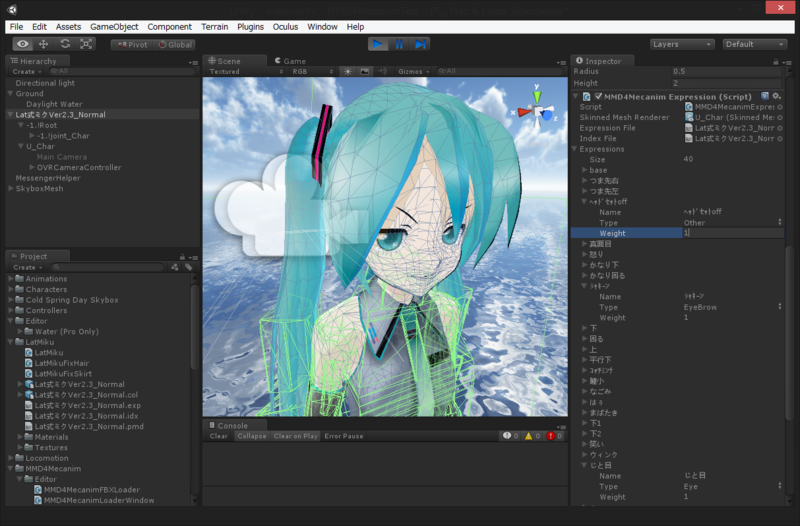This screenshot has height=526, width=800.
Task: Open the RGB render mode dropdown
Action: click(312, 71)
